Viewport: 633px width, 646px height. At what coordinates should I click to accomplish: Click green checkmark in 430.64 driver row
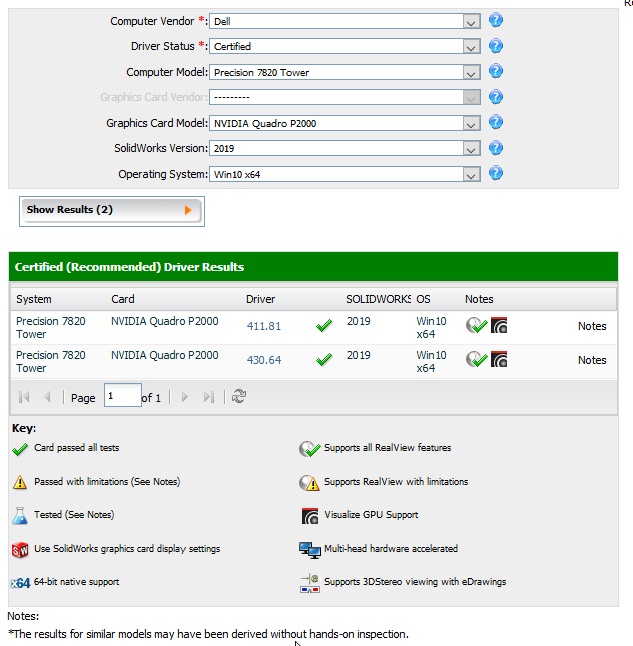tap(324, 359)
